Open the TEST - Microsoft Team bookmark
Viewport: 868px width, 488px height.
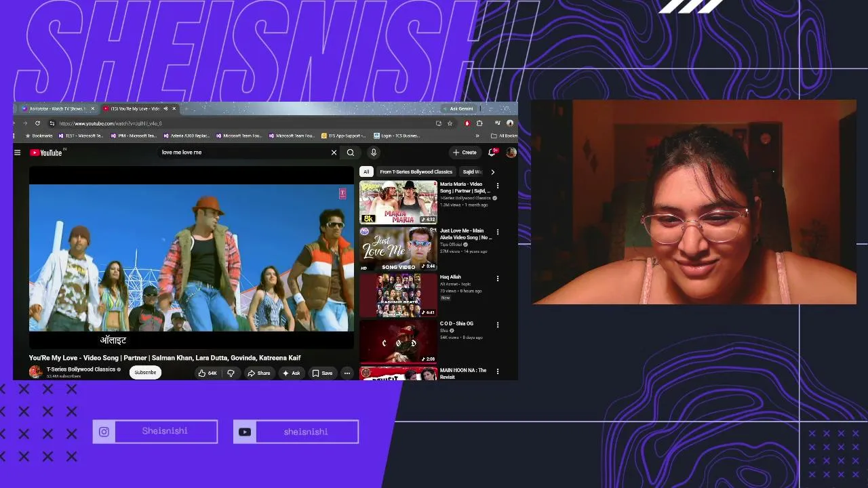tap(81, 136)
